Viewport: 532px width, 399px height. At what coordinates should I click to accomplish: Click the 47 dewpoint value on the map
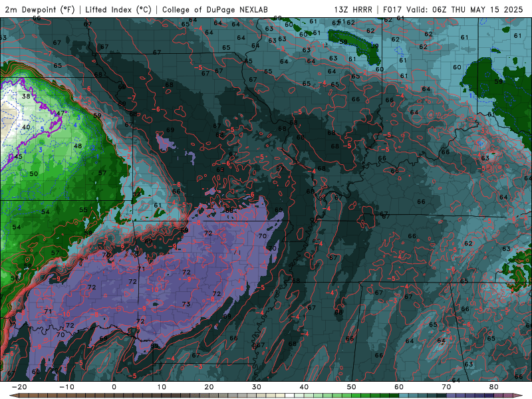click(60, 113)
